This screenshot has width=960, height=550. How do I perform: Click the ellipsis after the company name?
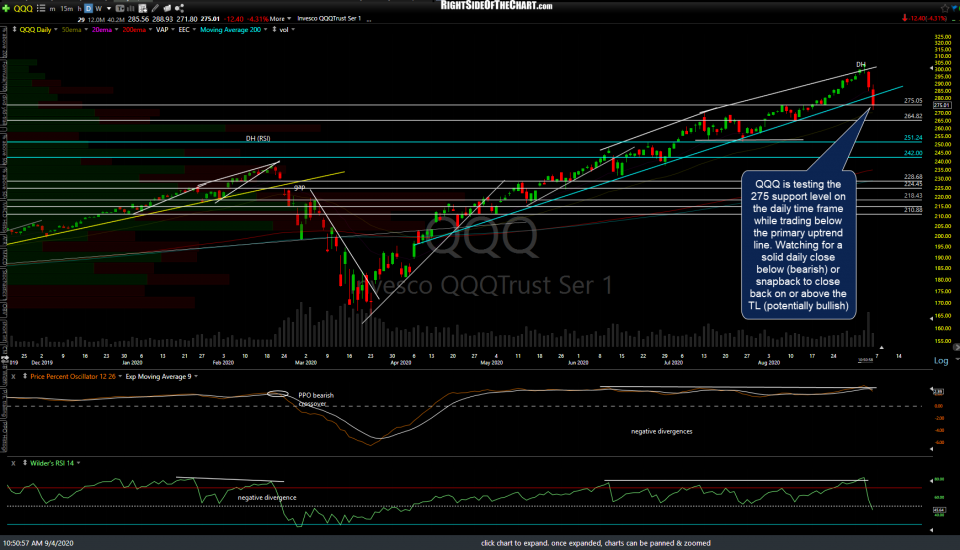point(369,20)
